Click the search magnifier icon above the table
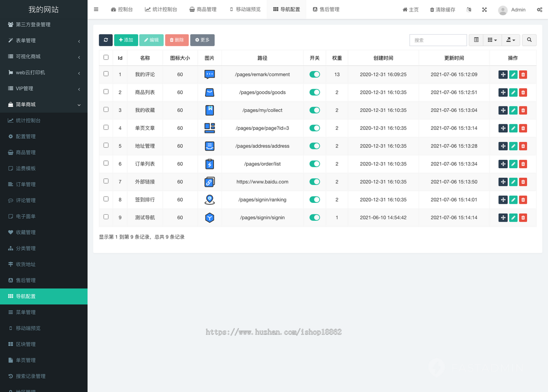The height and width of the screenshot is (392, 548). (x=529, y=40)
